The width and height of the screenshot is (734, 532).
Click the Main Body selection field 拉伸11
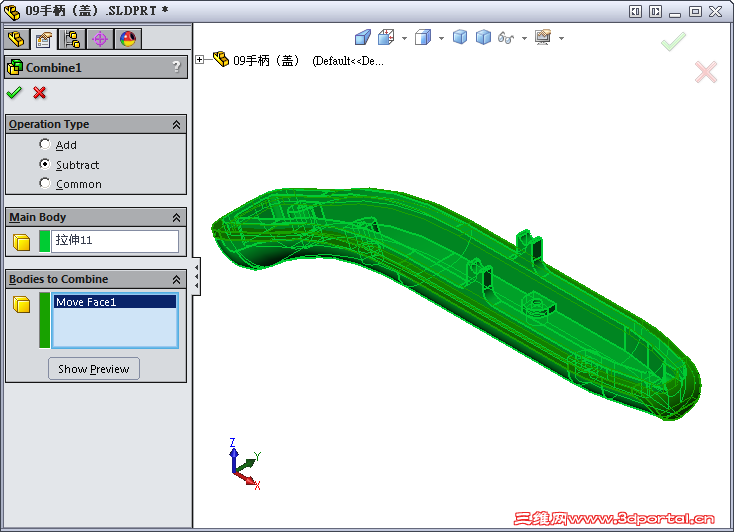(x=115, y=241)
